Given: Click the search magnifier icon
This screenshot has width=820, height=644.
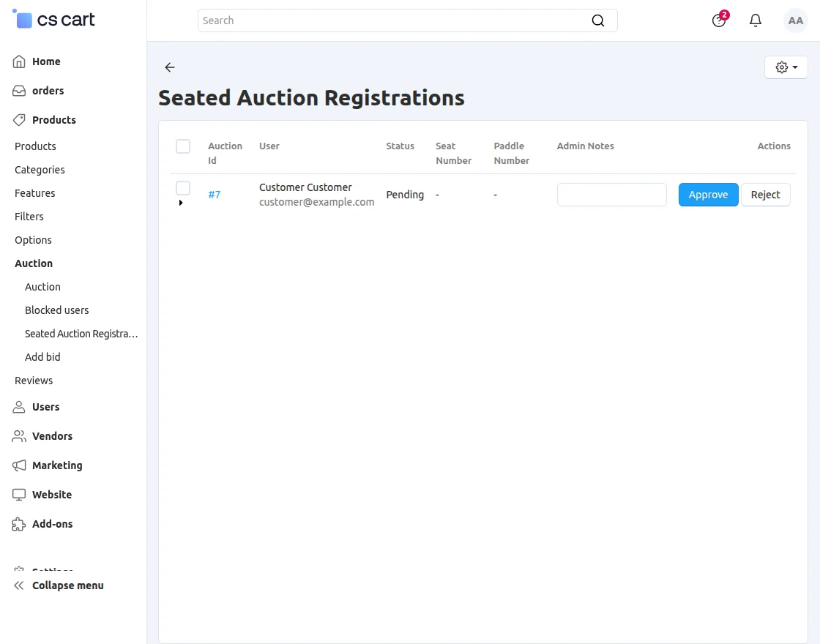Looking at the screenshot, I should point(597,20).
